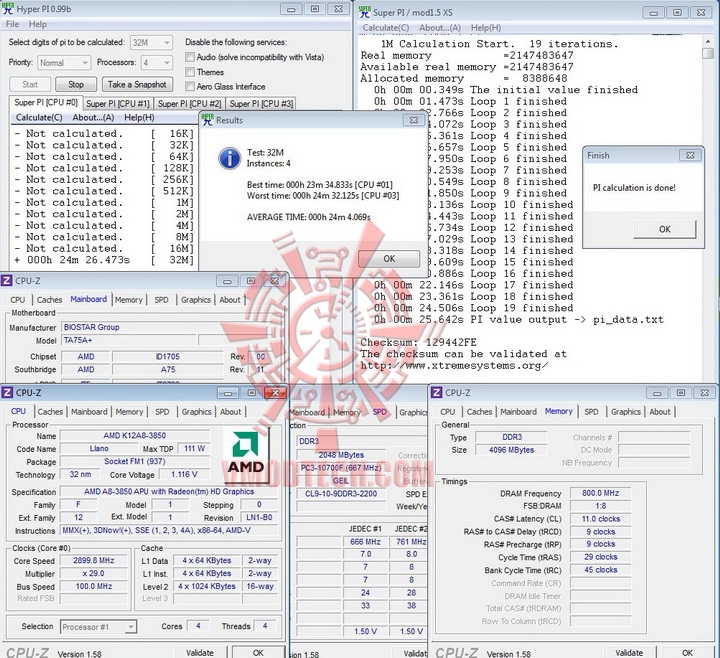
Task: Click Validate in CPU-Z CPU window
Action: tap(200, 652)
